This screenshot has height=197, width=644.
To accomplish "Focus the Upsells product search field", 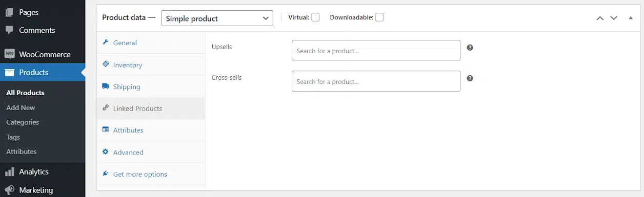I will pyautogui.click(x=376, y=51).
